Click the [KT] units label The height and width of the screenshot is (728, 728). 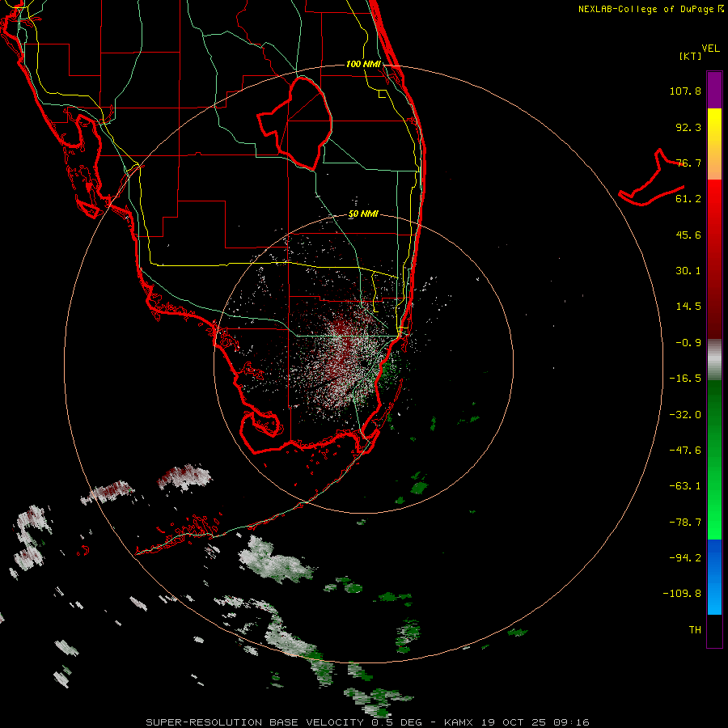[x=691, y=56]
